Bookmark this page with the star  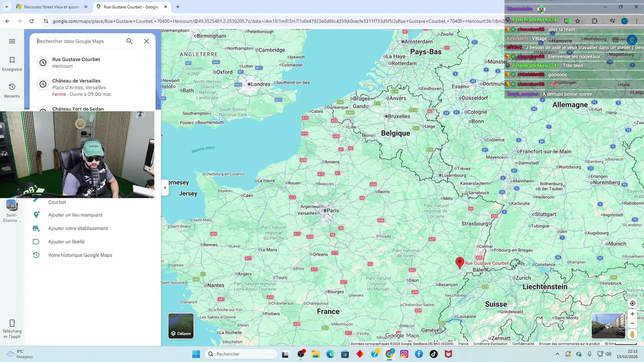pyautogui.click(x=578, y=21)
